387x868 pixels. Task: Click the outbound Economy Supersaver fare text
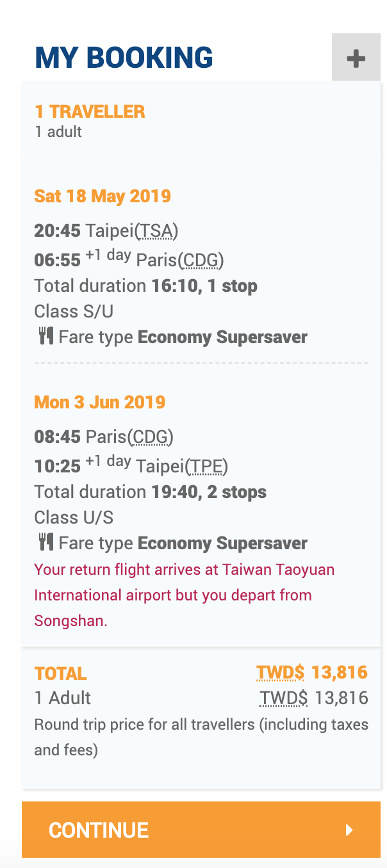222,337
